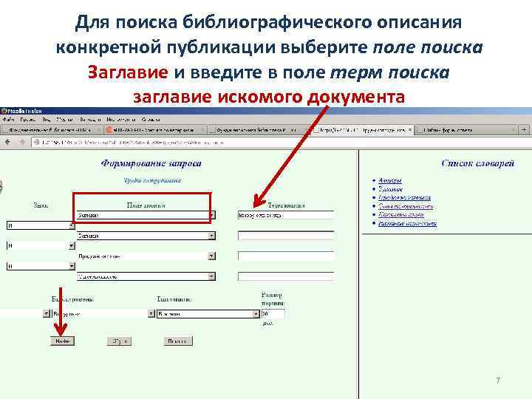The width and height of the screenshot is (532, 399).
Task: Open the first Поле поиска dropdown showing Заглавие
Action: 146,215
